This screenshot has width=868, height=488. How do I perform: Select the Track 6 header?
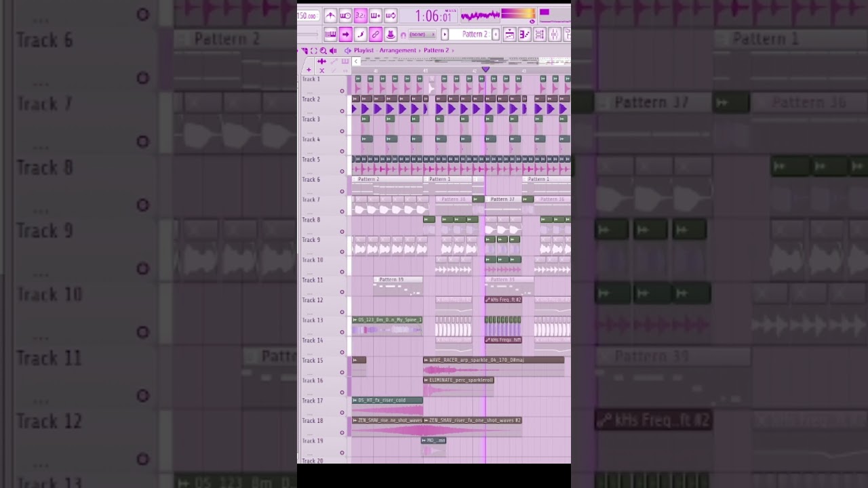[323, 184]
